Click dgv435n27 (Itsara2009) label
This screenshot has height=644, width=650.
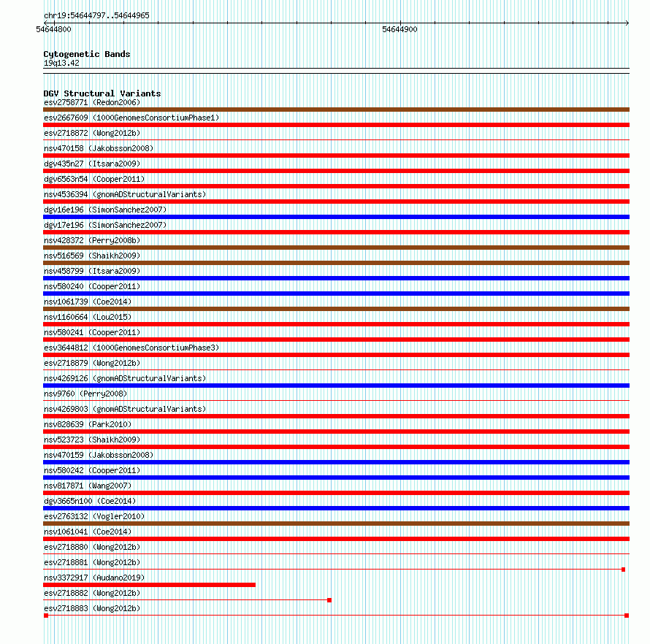point(92,164)
